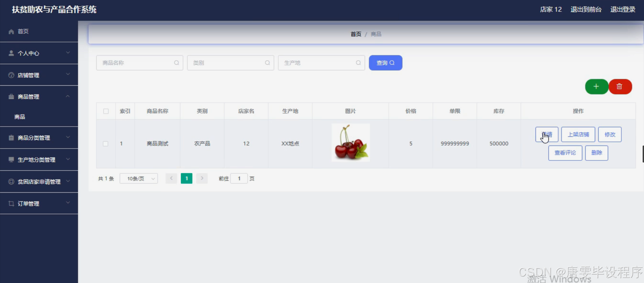Image resolution: width=644 pixels, height=283 pixels.
Task: Expand the 生产地分类管理 chevron
Action: [68, 159]
